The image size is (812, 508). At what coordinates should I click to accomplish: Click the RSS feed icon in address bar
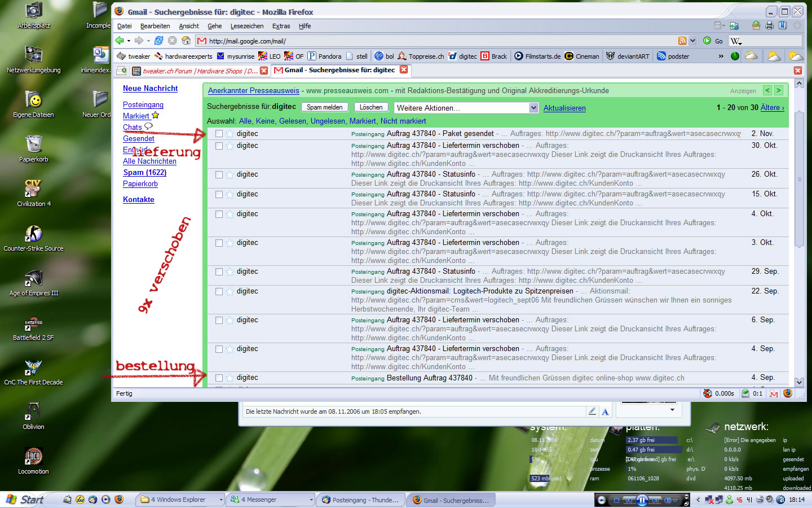click(x=682, y=41)
